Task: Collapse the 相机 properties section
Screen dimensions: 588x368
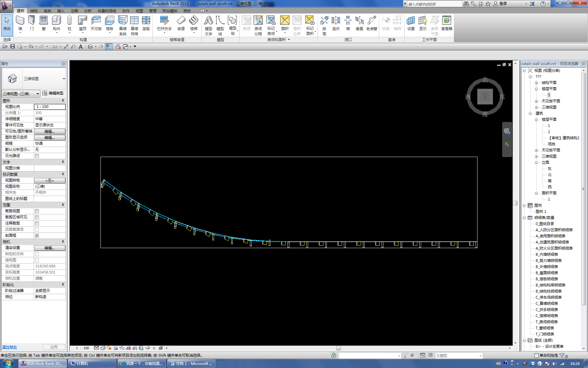Action: (63, 242)
